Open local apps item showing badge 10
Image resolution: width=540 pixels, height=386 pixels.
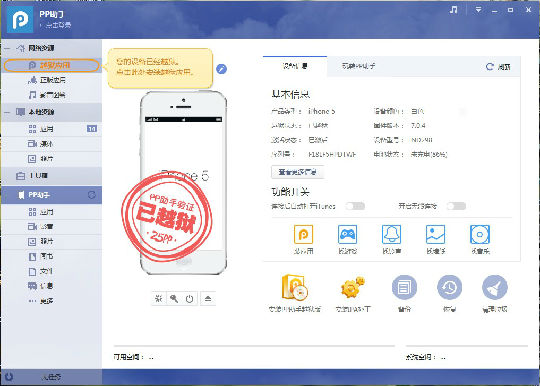click(52, 129)
